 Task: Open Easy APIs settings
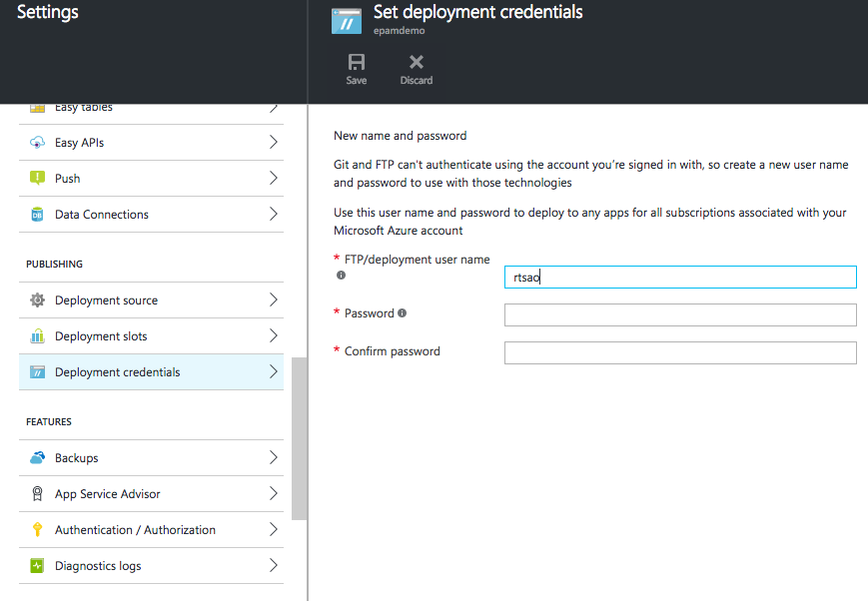[151, 143]
